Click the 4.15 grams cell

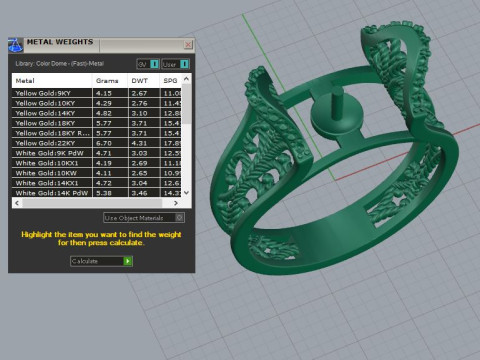point(110,93)
